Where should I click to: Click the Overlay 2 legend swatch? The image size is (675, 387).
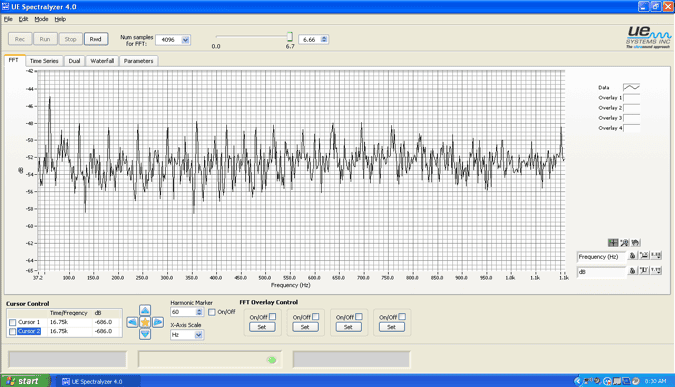tap(632, 108)
